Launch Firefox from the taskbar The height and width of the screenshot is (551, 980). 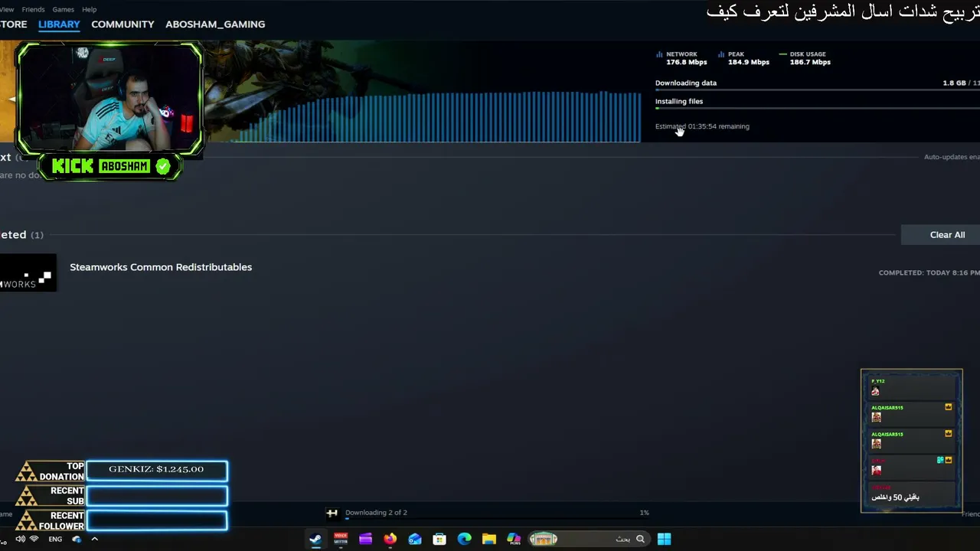click(x=390, y=539)
